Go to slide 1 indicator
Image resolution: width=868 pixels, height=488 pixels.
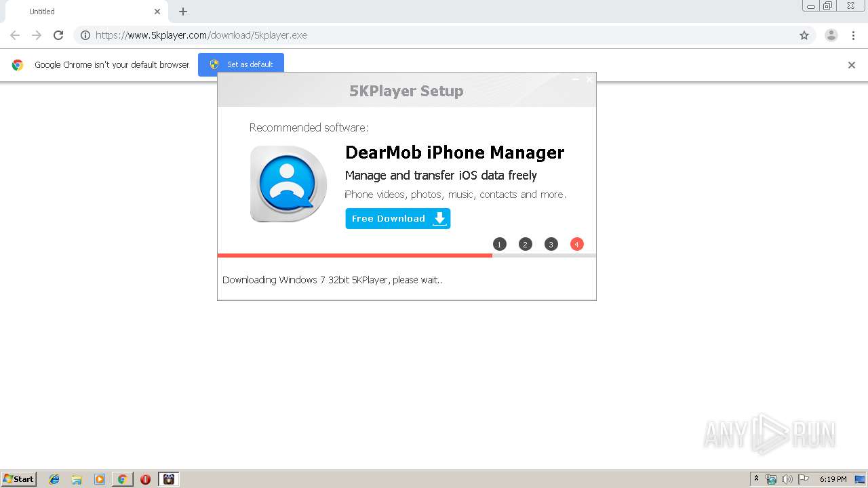(x=500, y=244)
